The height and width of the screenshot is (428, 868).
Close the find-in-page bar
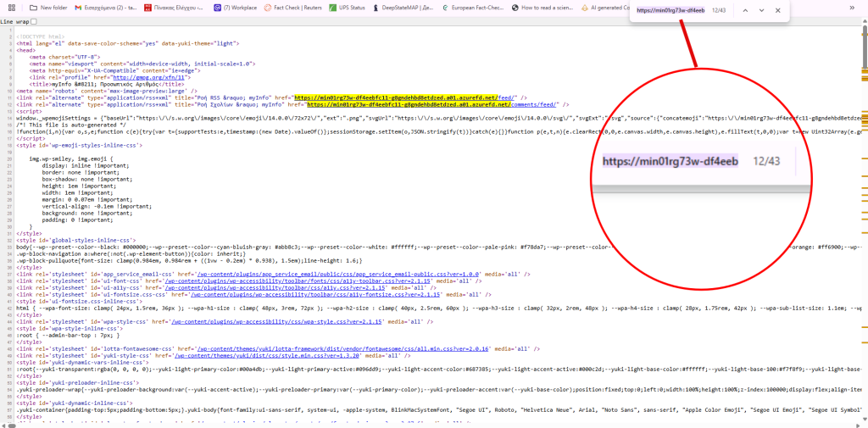click(778, 10)
